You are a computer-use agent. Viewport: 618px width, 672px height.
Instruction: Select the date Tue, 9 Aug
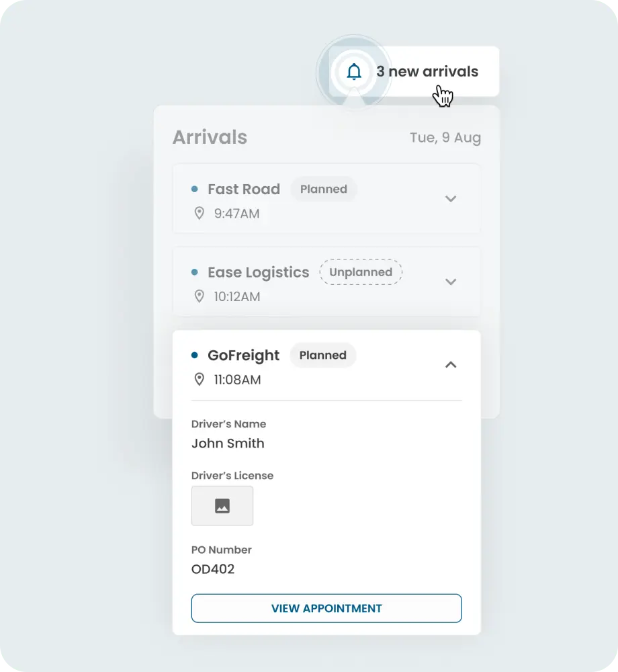pos(445,138)
